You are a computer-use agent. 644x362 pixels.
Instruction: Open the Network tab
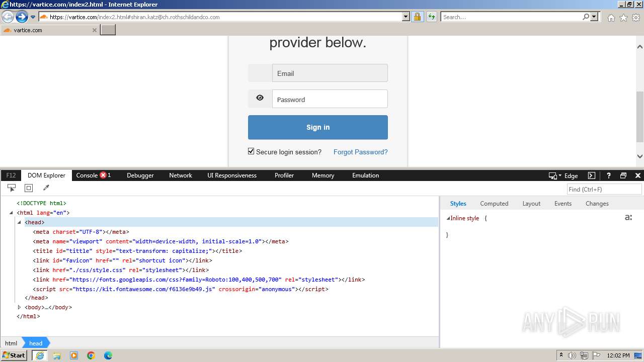coord(181,175)
